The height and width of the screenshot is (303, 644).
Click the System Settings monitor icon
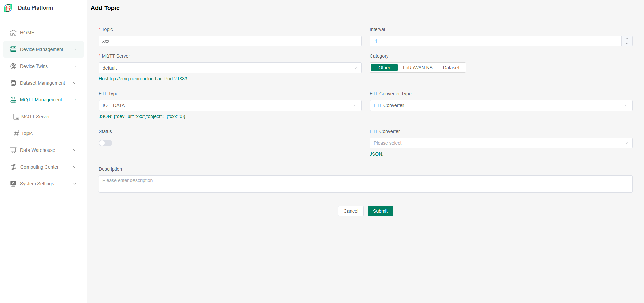click(13, 184)
